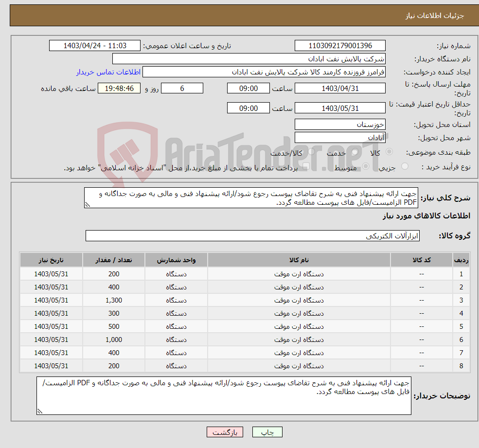Click the تعداد / مقدار column header
479x448 pixels.
114,260
